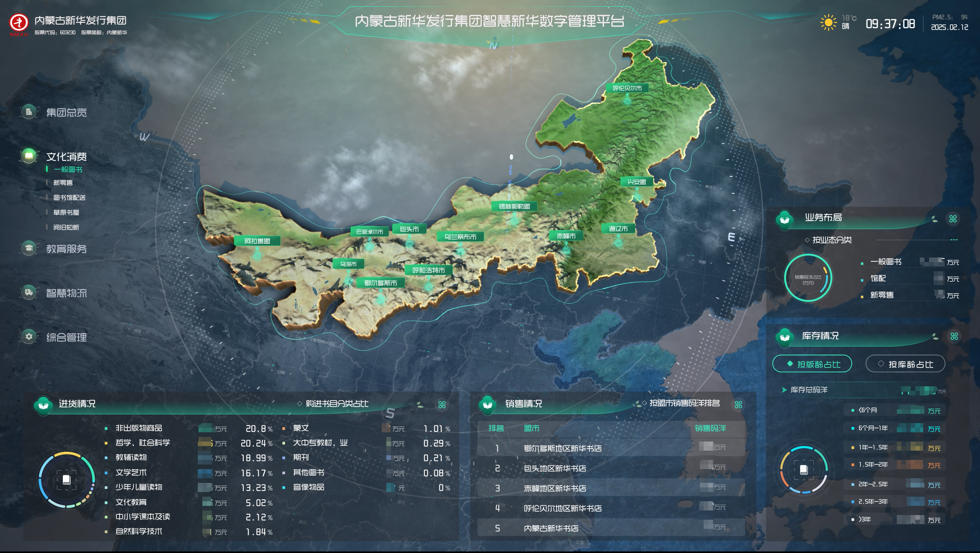Click the 销售情况 panel header icon

click(x=488, y=405)
